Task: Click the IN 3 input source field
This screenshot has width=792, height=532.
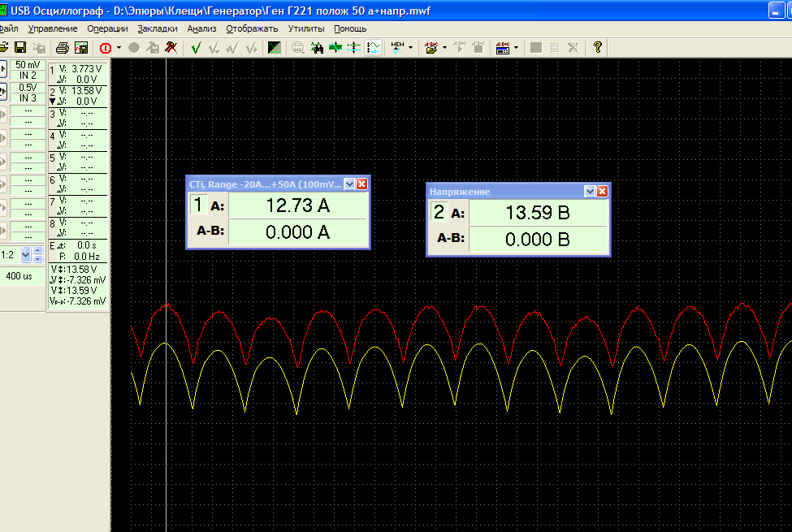Action: (28, 98)
